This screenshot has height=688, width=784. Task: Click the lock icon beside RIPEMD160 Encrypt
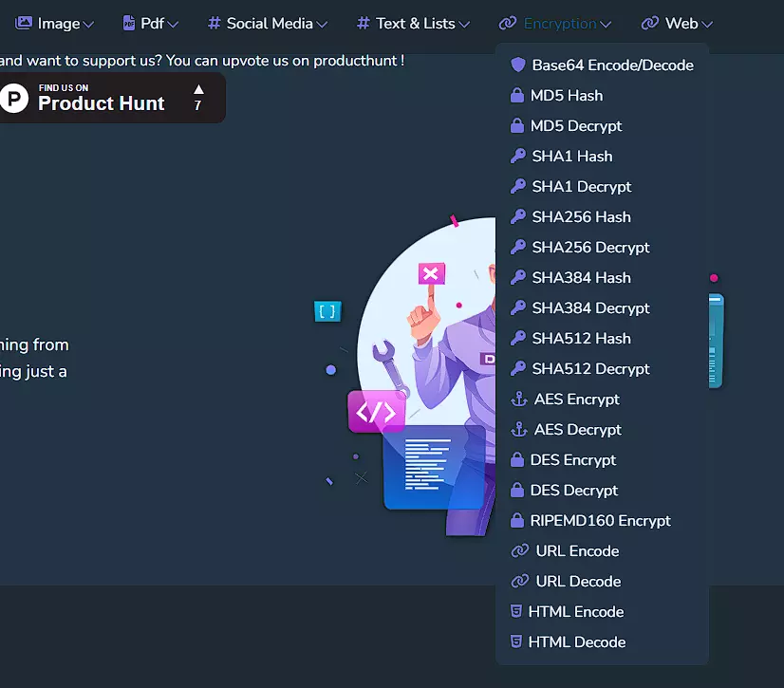coord(517,521)
